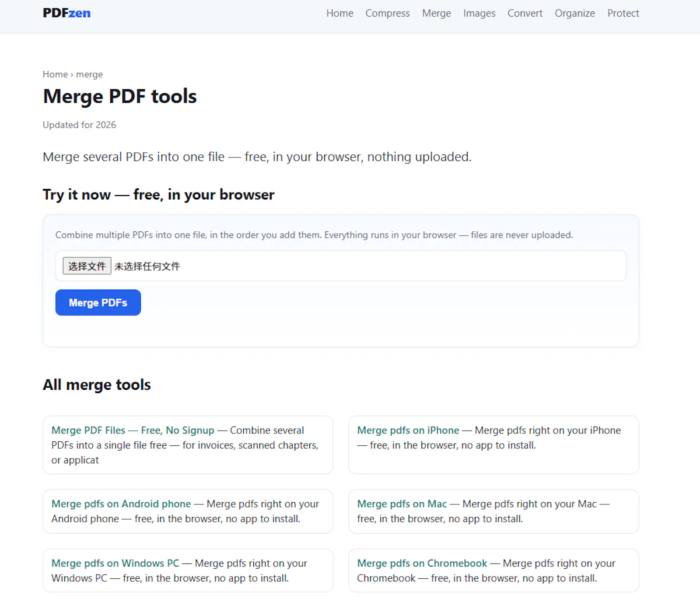Viewport: 700px width, 612px height.
Task: Click the 未选择任何文件 file status text
Action: click(x=147, y=266)
